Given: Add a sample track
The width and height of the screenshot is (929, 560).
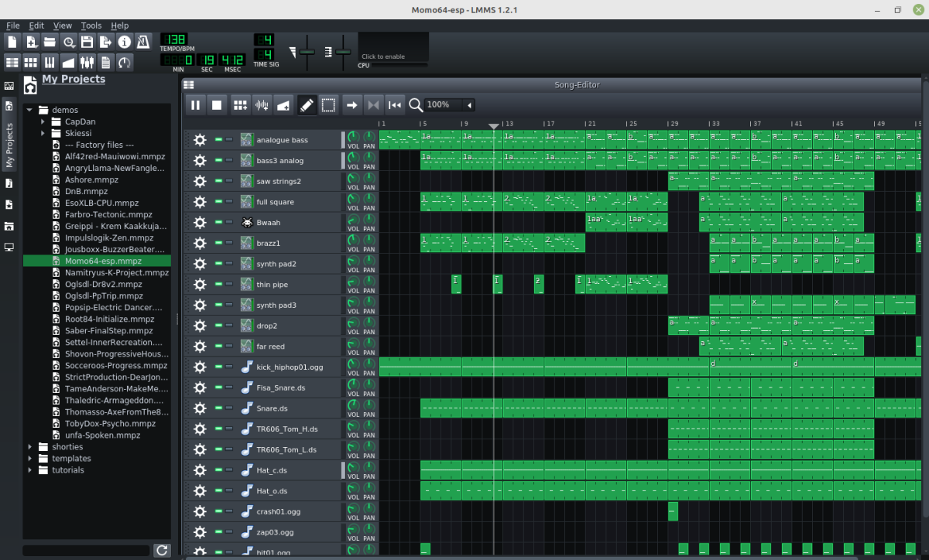Looking at the screenshot, I should [262, 104].
